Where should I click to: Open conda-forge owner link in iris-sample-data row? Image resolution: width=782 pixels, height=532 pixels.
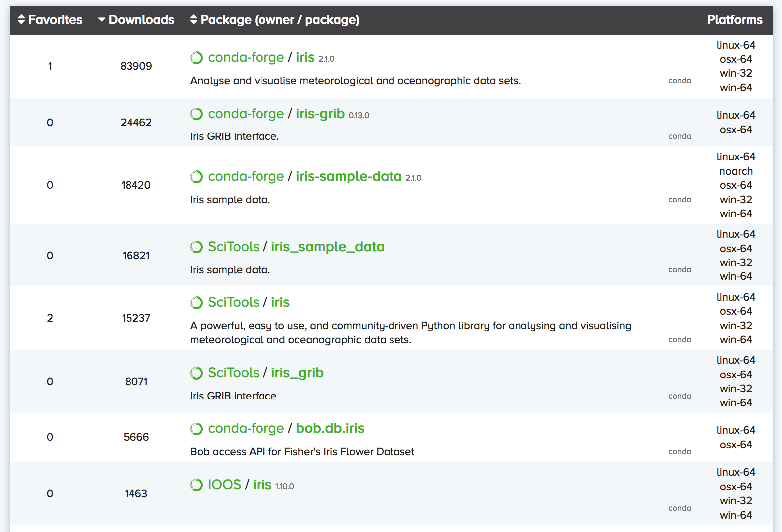pos(246,177)
